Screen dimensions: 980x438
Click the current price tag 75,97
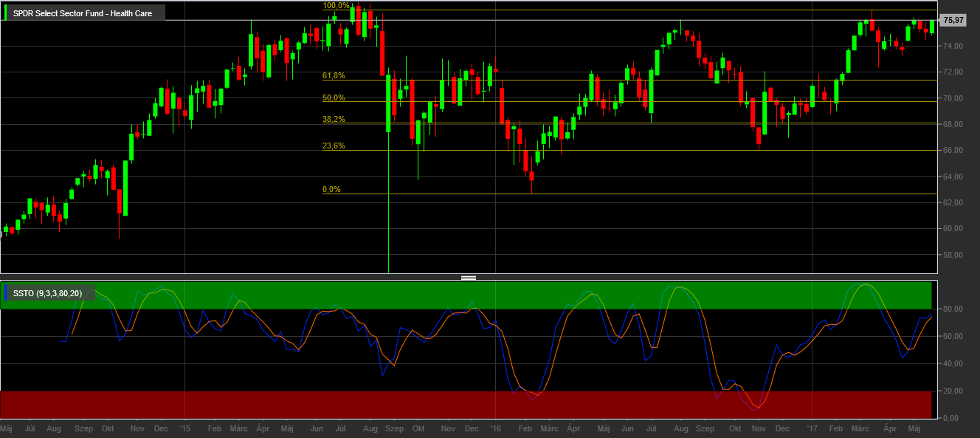[x=953, y=21]
